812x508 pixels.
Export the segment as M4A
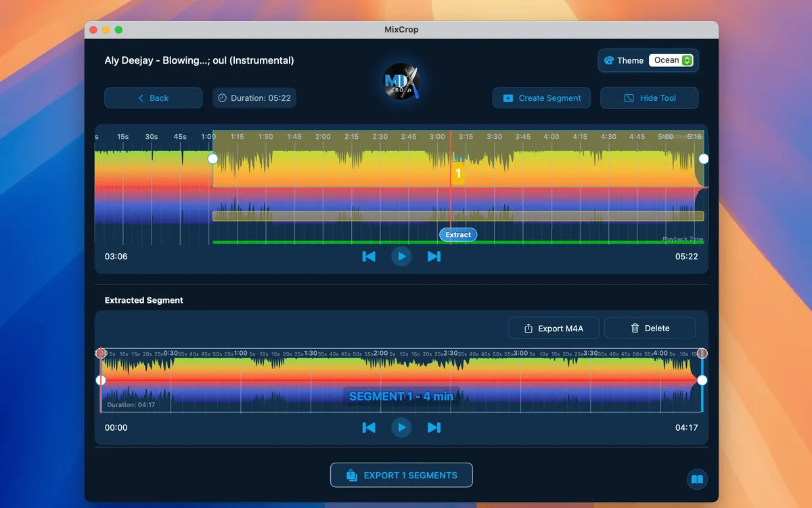point(554,329)
